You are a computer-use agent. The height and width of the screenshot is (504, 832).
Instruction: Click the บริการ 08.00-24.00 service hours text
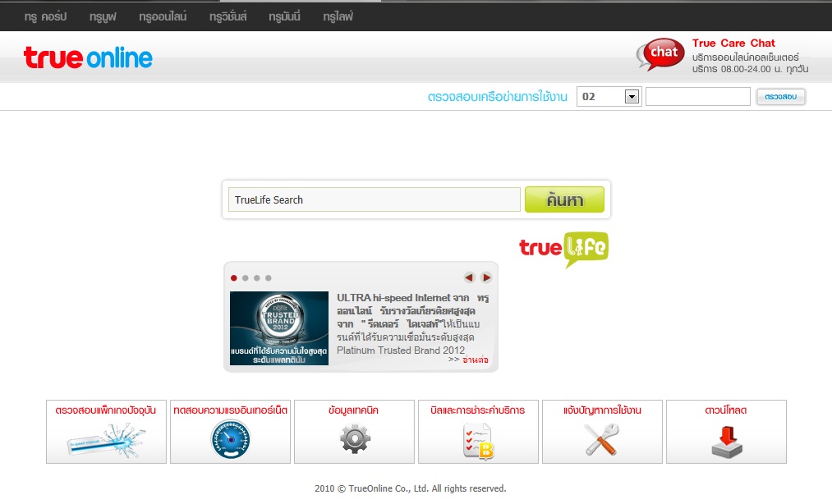click(751, 69)
